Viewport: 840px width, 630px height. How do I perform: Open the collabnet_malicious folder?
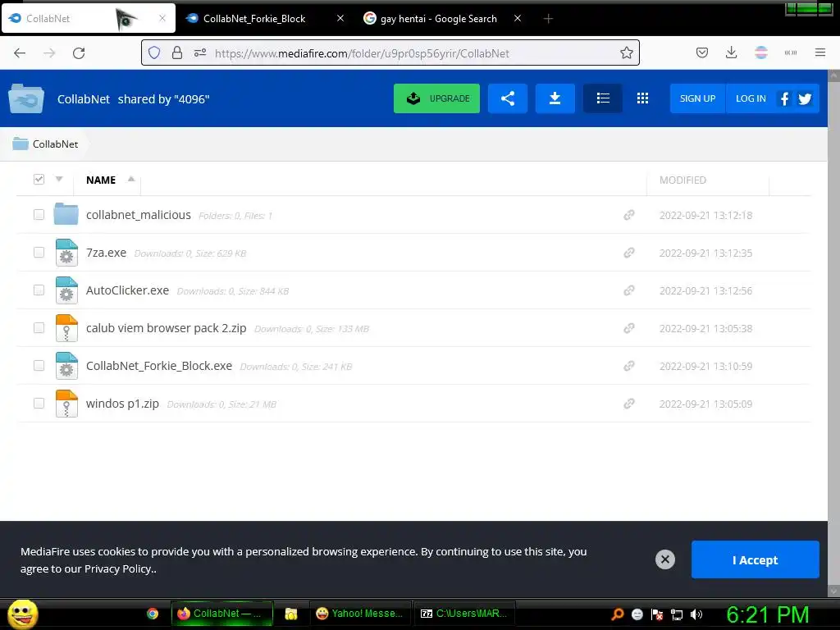click(138, 215)
